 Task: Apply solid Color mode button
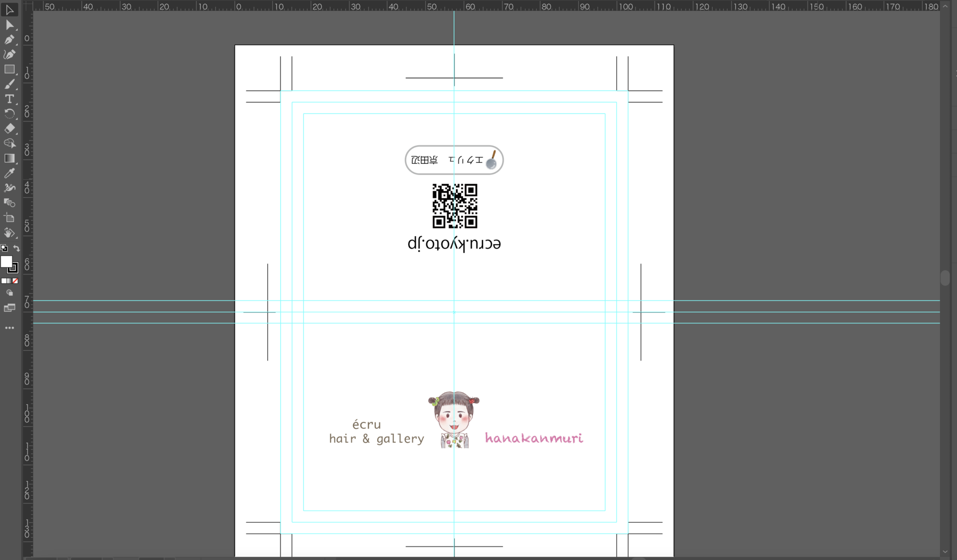(3, 281)
